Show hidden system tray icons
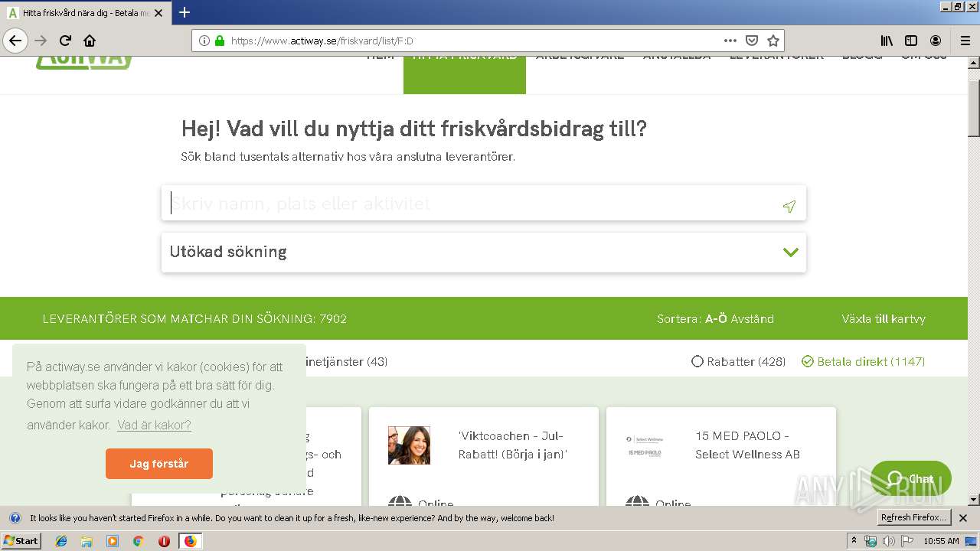 [854, 540]
